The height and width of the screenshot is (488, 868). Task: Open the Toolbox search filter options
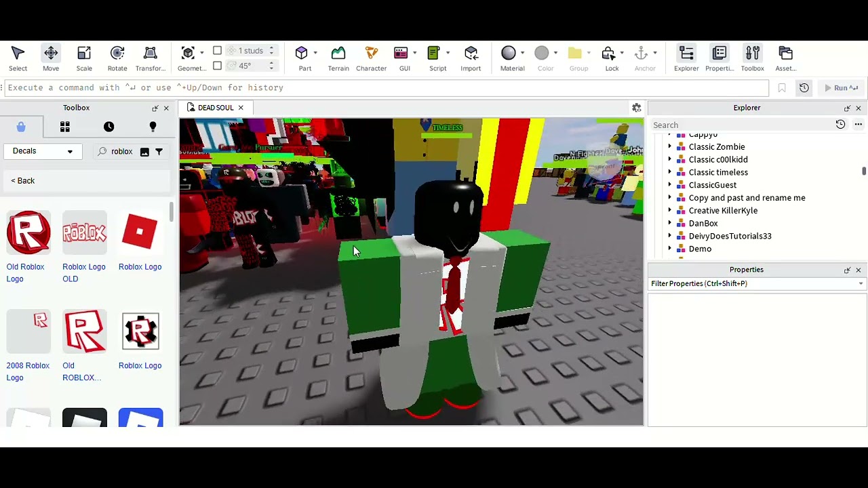click(159, 152)
